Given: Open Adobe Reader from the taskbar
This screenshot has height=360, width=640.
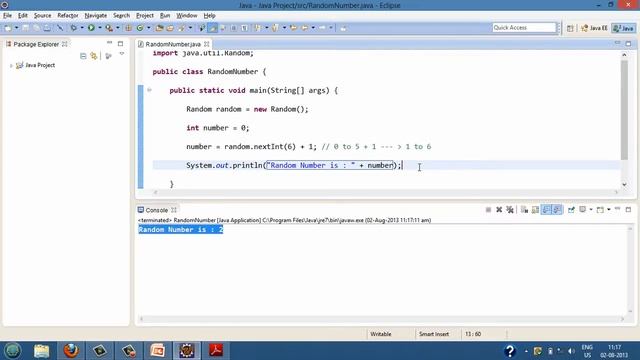Looking at the screenshot, I should coord(216,351).
